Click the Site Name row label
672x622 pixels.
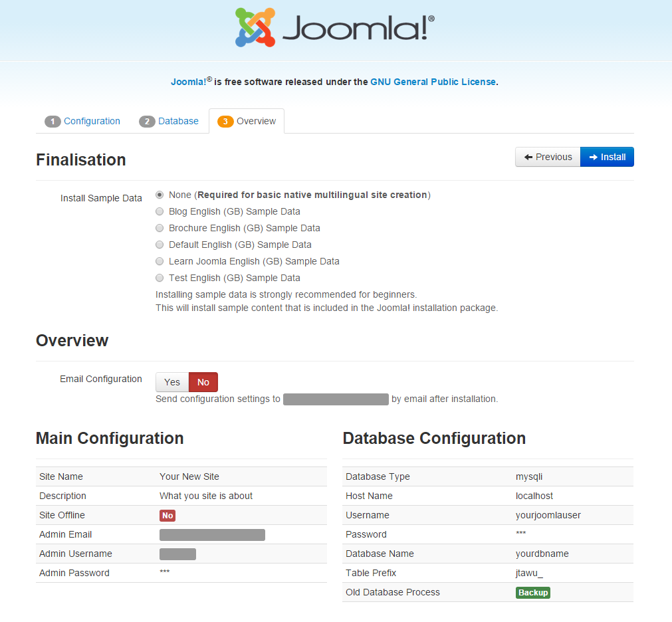61,476
